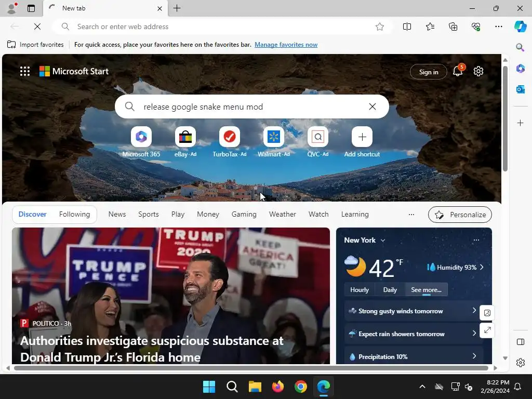Open Windows Start menu
532x399 pixels.
click(209, 387)
